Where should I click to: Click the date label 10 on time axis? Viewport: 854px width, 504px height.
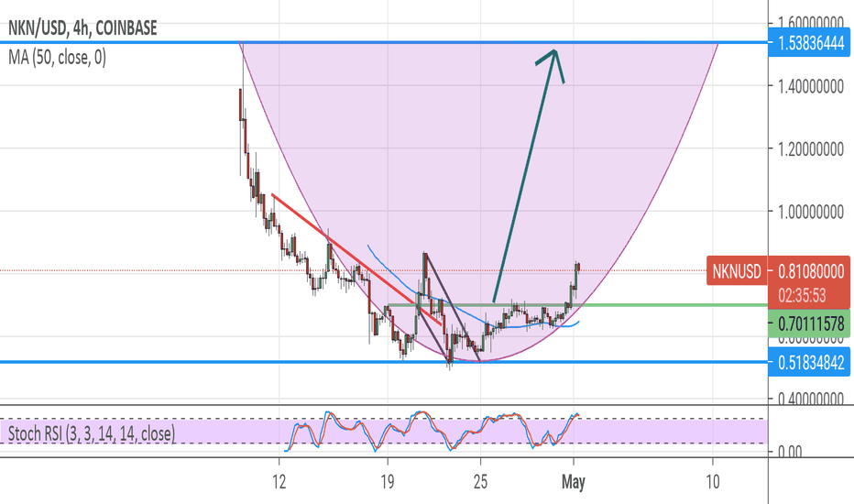(x=712, y=482)
